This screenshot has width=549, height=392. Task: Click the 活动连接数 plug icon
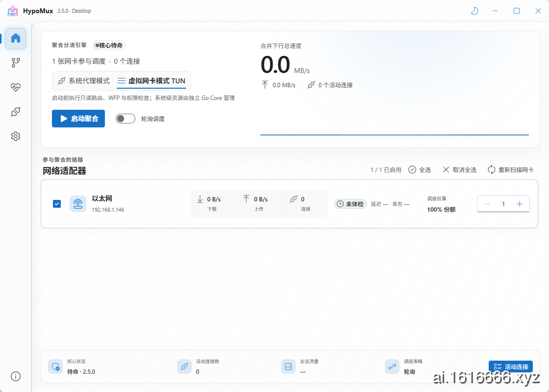point(184,367)
